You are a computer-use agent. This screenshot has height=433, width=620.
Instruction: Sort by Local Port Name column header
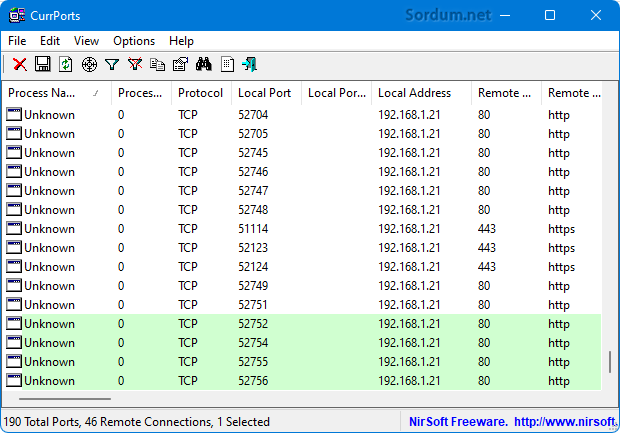tap(336, 93)
